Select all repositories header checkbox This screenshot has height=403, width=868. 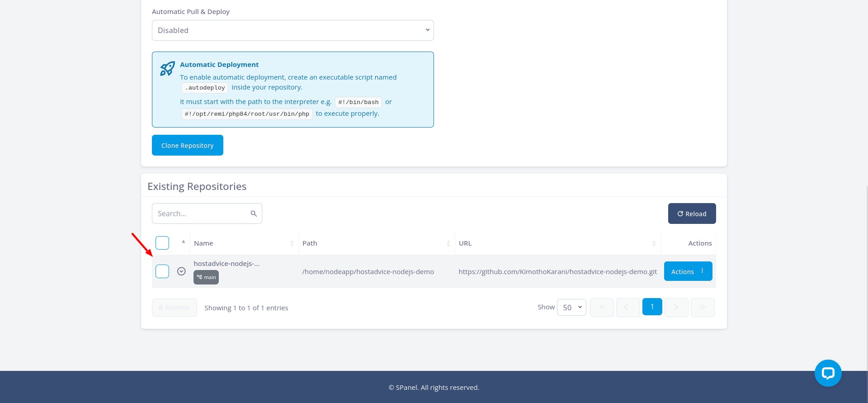tap(162, 243)
